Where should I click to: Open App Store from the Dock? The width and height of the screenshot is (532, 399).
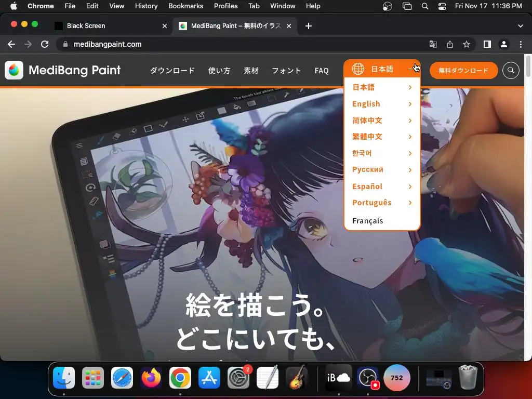click(x=209, y=378)
